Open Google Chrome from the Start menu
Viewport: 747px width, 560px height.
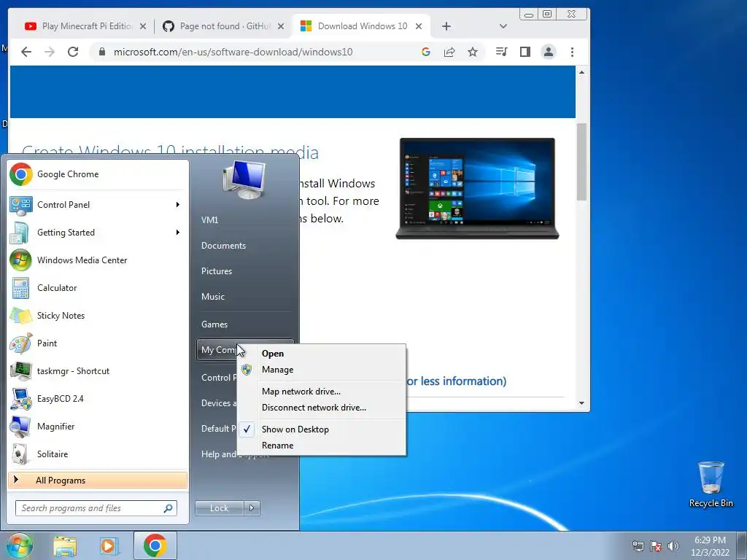[x=98, y=174]
